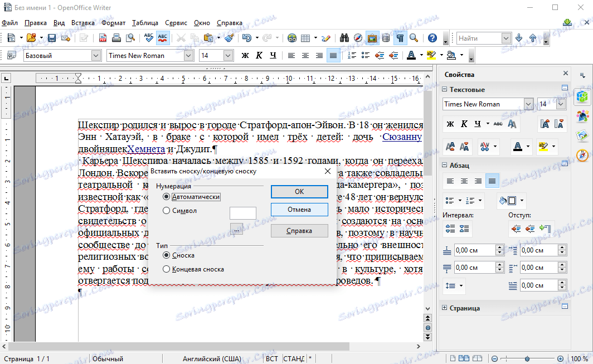Open the Page Preview tool
The height and width of the screenshot is (364, 593).
click(x=132, y=38)
